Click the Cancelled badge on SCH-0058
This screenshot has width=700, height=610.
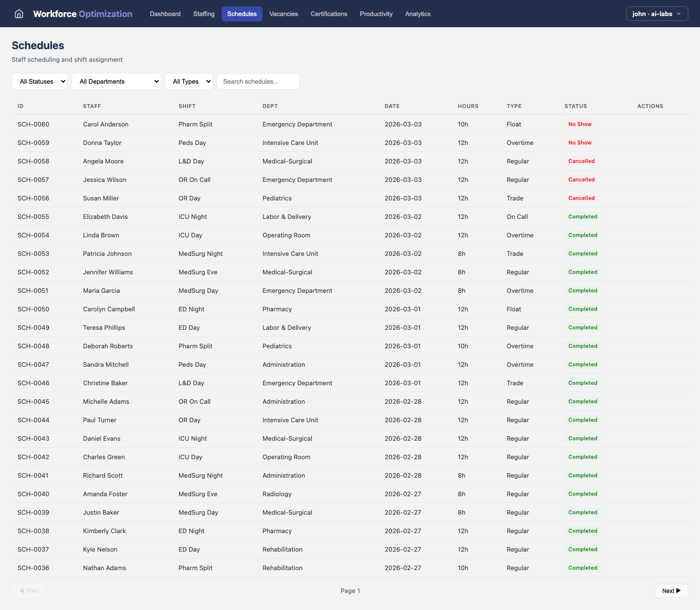(x=581, y=161)
